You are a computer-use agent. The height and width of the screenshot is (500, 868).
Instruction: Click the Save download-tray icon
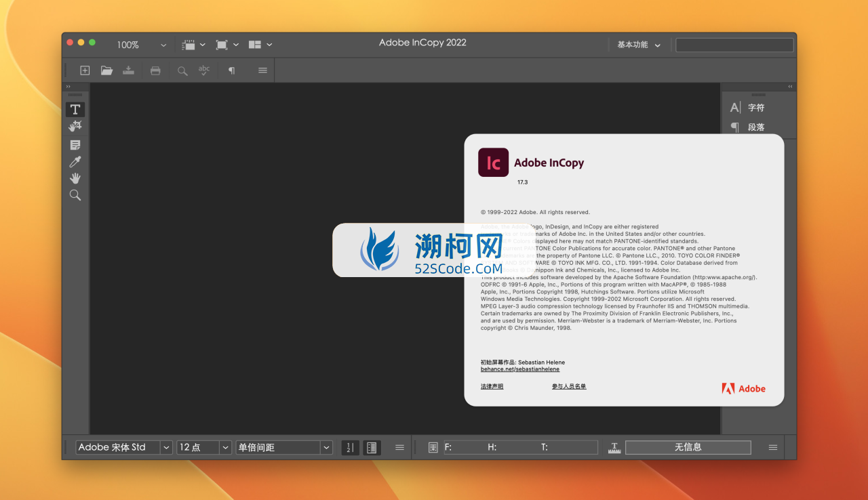coord(128,70)
